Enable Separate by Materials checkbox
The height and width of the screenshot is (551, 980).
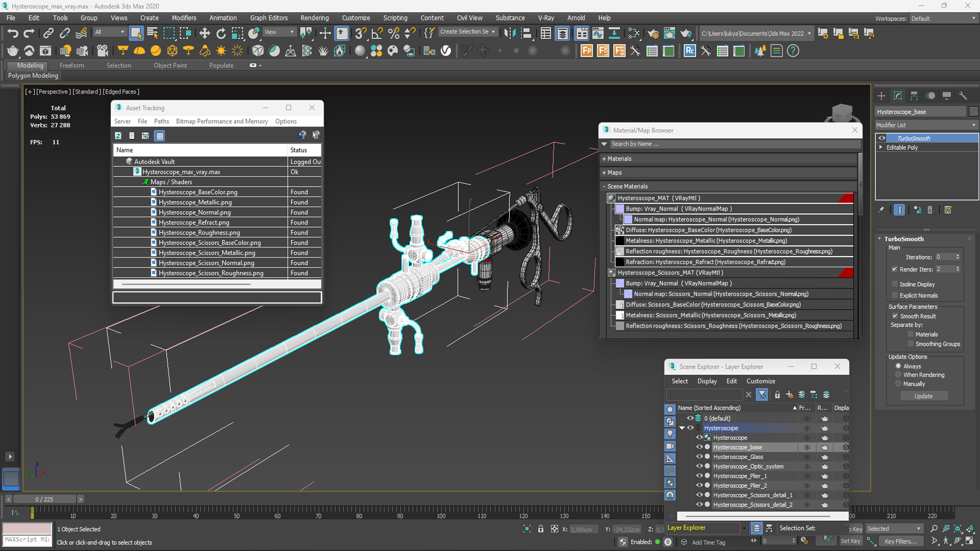(910, 334)
